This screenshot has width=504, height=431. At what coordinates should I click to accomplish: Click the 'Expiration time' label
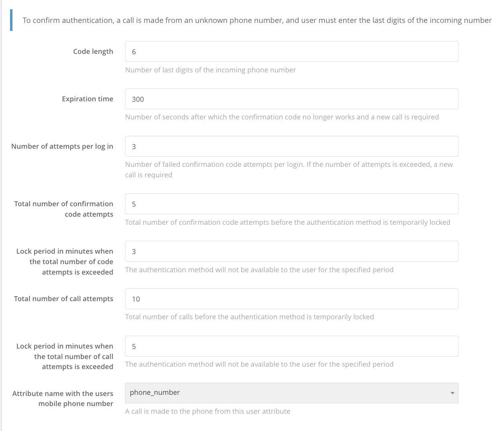[x=88, y=99]
